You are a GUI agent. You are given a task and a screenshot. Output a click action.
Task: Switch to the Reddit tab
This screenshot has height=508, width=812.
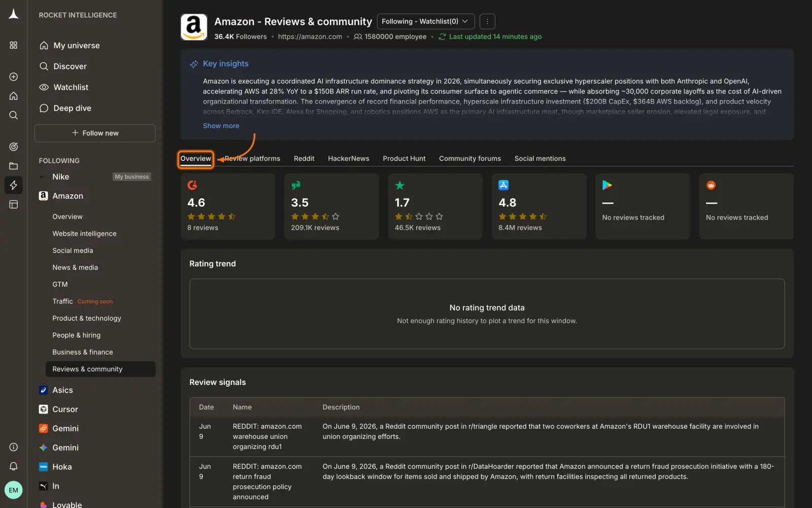[x=304, y=158]
